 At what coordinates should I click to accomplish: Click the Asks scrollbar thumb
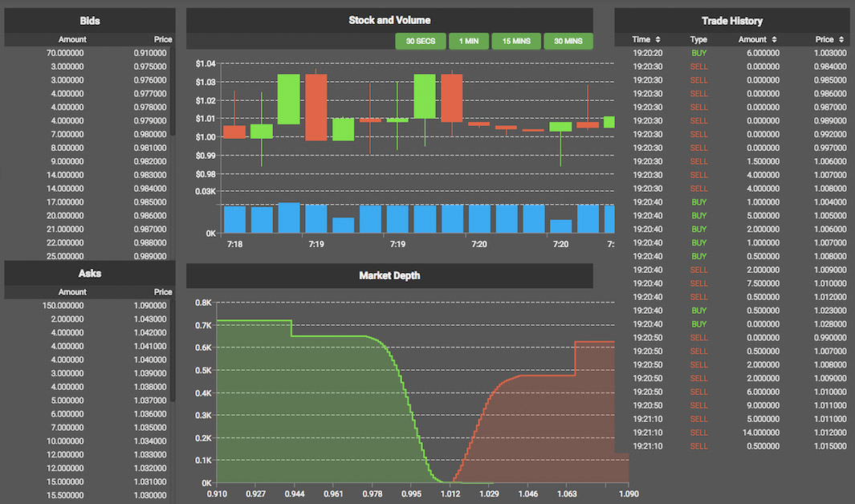(173, 351)
